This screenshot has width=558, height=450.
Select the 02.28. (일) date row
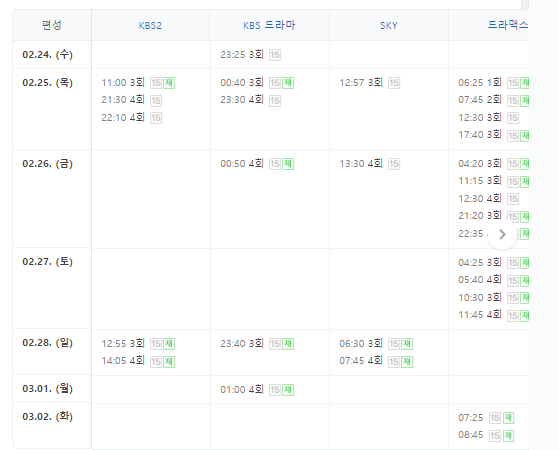[x=47, y=343]
